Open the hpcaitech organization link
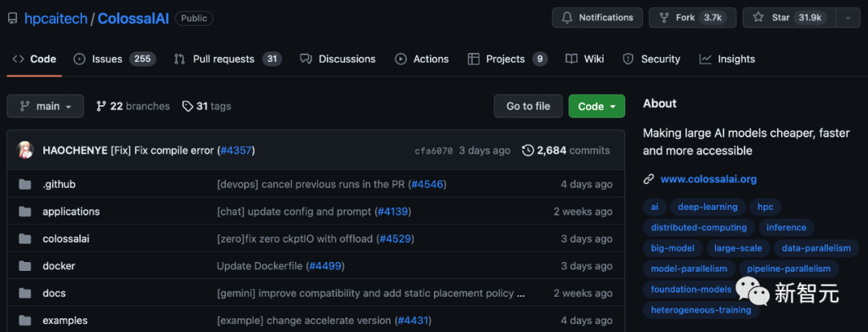 click(x=56, y=18)
